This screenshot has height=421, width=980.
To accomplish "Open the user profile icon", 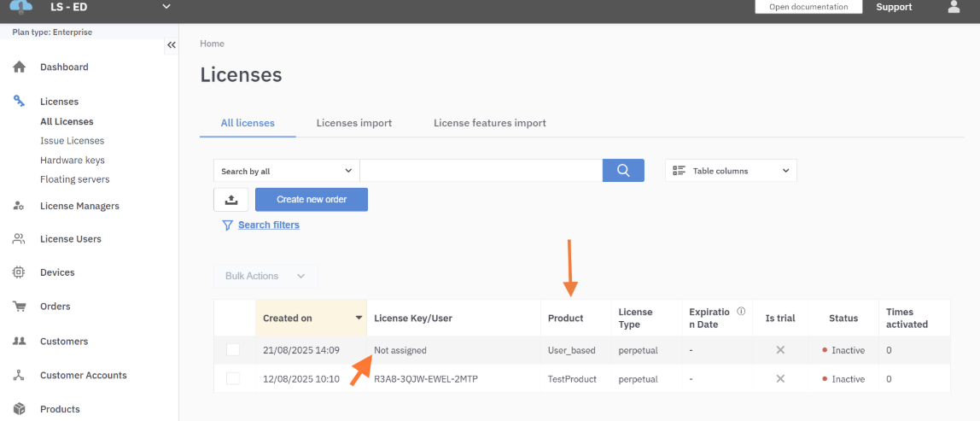I will [954, 8].
